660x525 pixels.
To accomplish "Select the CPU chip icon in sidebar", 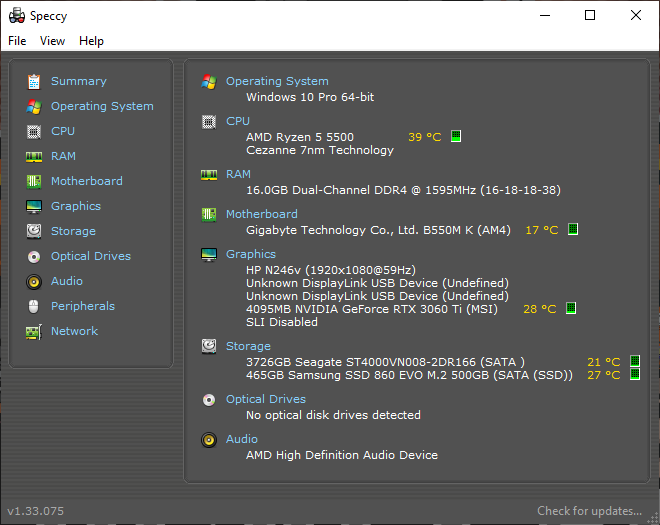I will tap(34, 132).
